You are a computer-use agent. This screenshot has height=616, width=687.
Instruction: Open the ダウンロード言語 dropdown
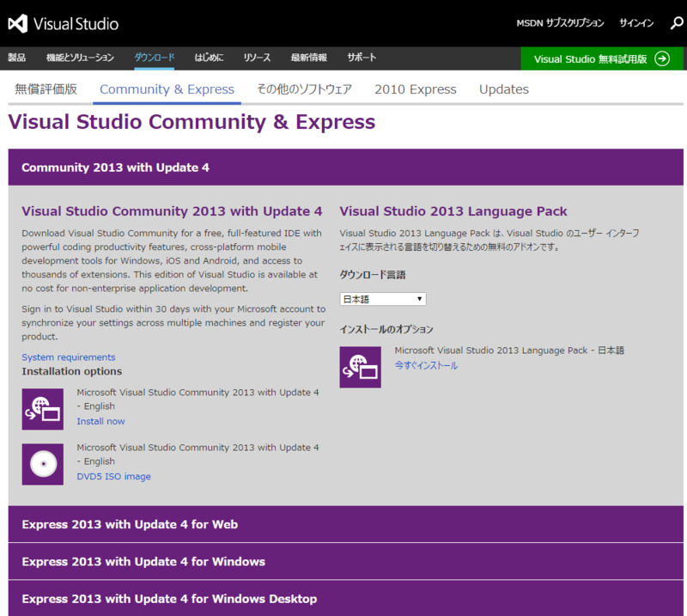point(383,297)
